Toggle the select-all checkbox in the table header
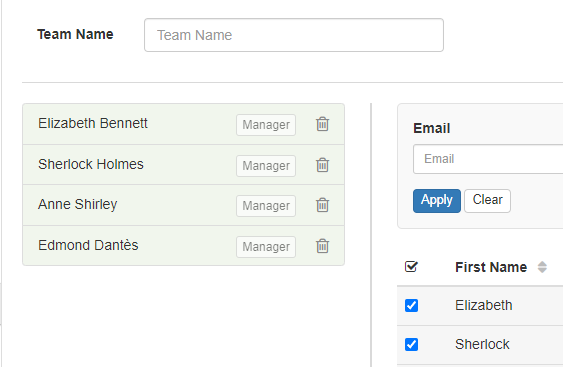This screenshot has width=563, height=367. tap(411, 266)
